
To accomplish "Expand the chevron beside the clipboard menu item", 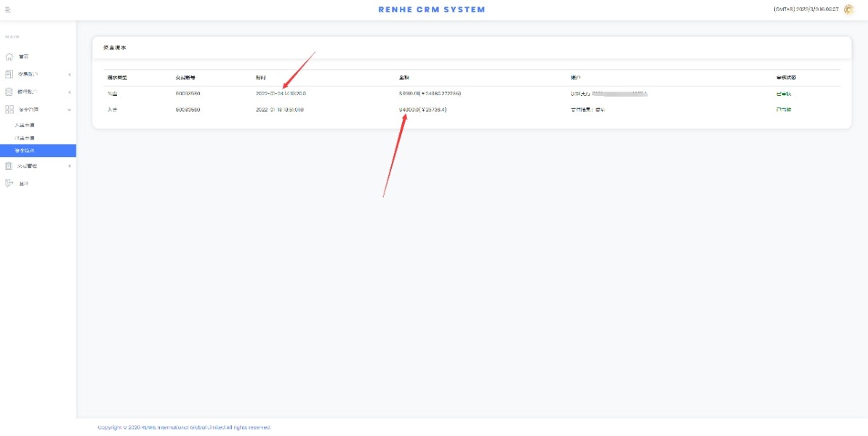I will coord(69,166).
